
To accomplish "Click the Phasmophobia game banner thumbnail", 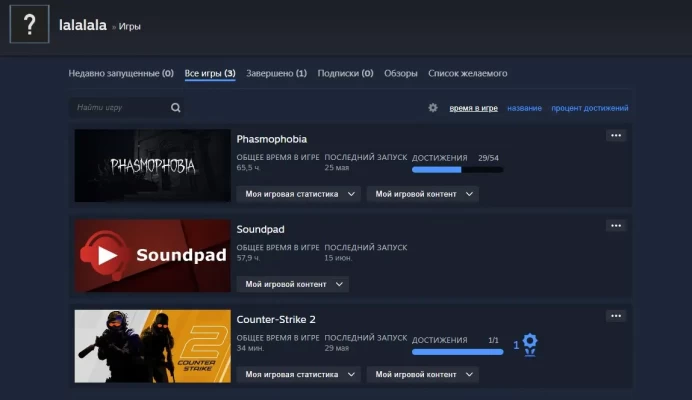I will [153, 166].
